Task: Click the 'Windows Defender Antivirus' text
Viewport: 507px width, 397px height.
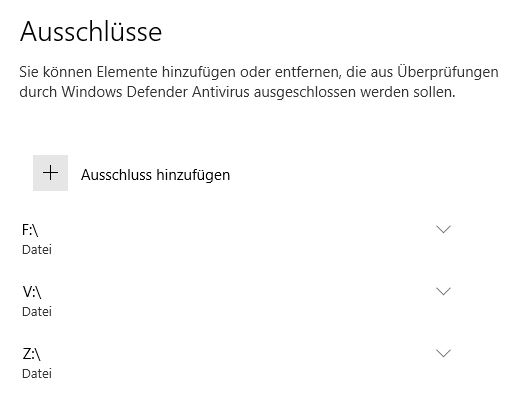Action: point(155,92)
